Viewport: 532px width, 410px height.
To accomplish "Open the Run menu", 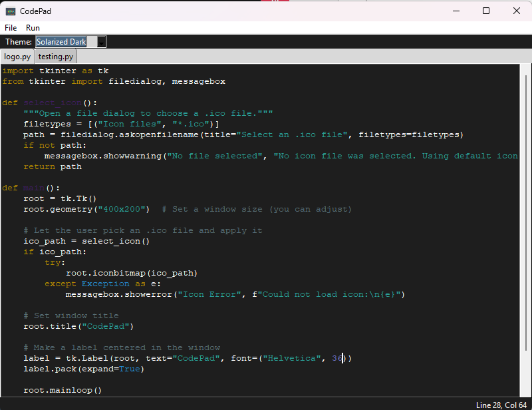I will pyautogui.click(x=33, y=28).
